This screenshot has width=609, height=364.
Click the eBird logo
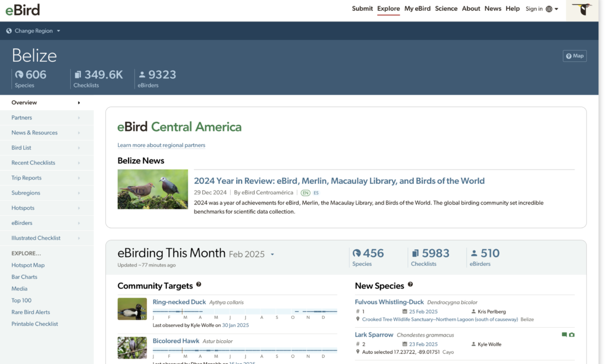[x=23, y=10]
